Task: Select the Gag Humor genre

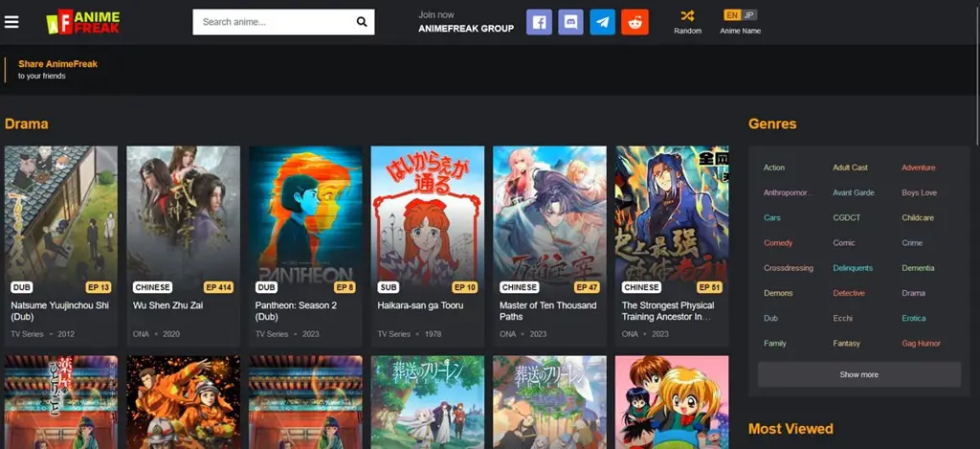Action: click(x=921, y=343)
